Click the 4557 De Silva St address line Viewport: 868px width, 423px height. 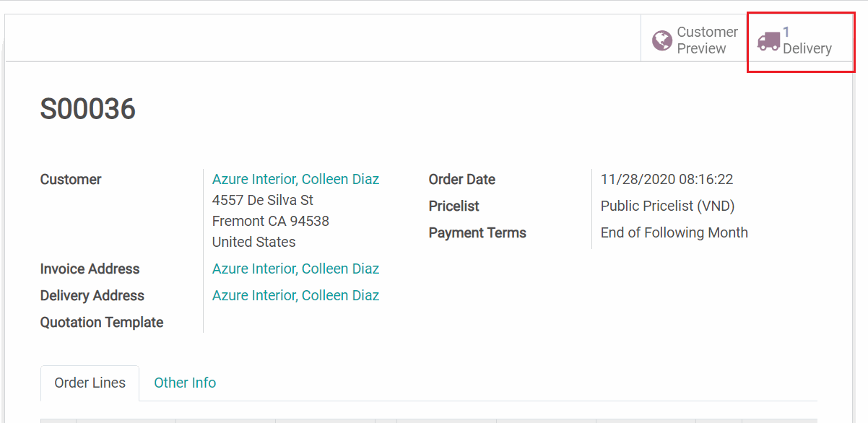263,200
